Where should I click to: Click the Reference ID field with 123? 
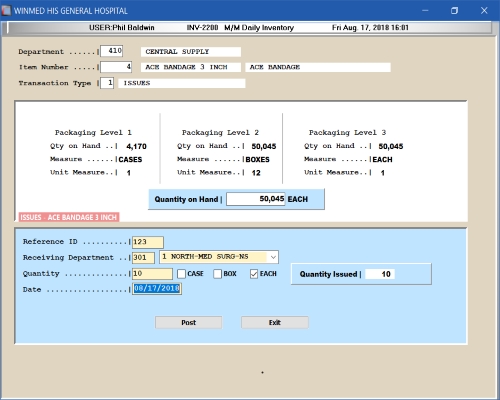click(x=148, y=242)
